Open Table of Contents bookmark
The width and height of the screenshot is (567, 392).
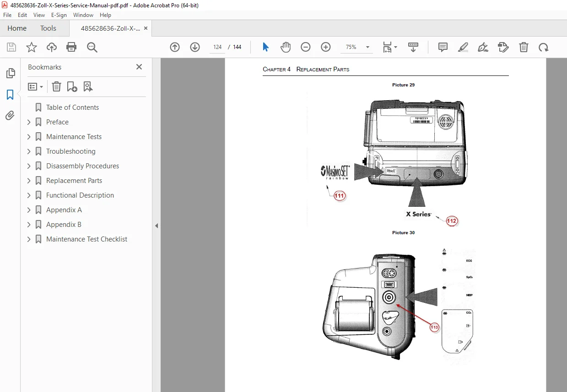[72, 107]
